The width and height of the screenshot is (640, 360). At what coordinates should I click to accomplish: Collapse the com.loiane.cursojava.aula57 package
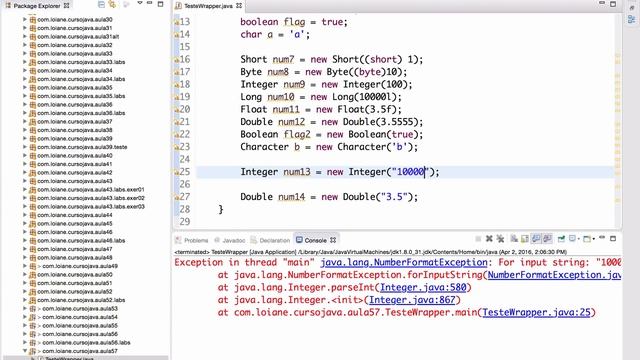click(25, 351)
